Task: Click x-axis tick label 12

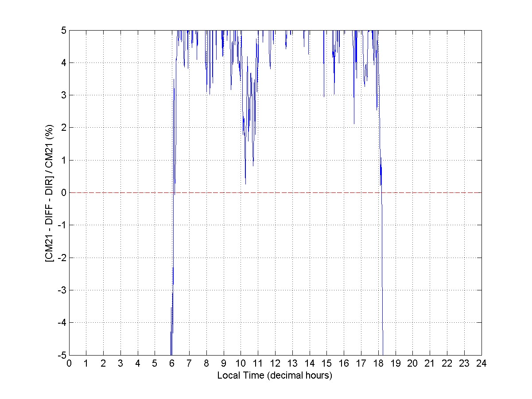Action: point(275,363)
